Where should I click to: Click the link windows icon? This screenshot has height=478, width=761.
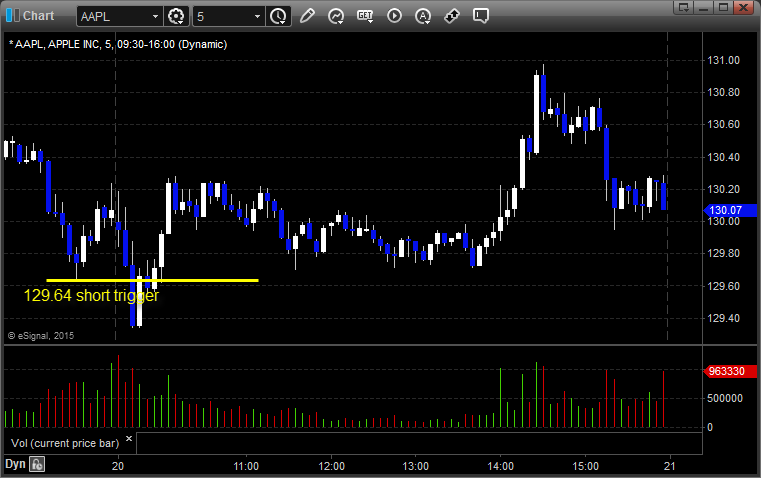[x=452, y=16]
